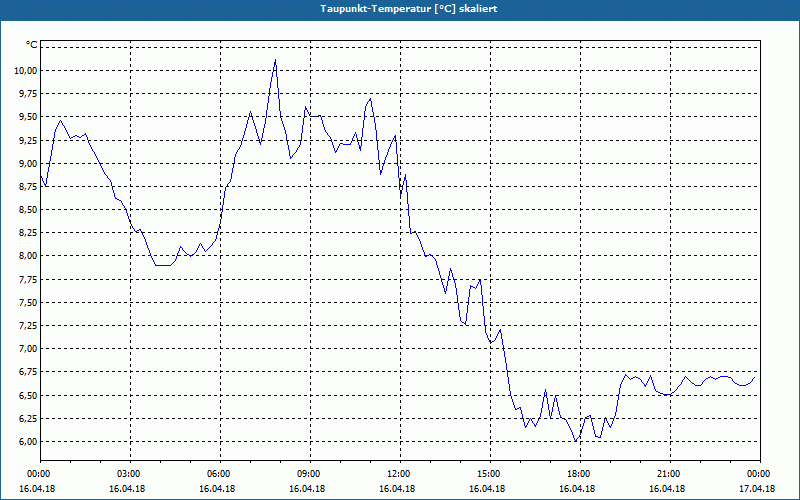
Task: Click the 06:00 time label
Action: tap(220, 474)
